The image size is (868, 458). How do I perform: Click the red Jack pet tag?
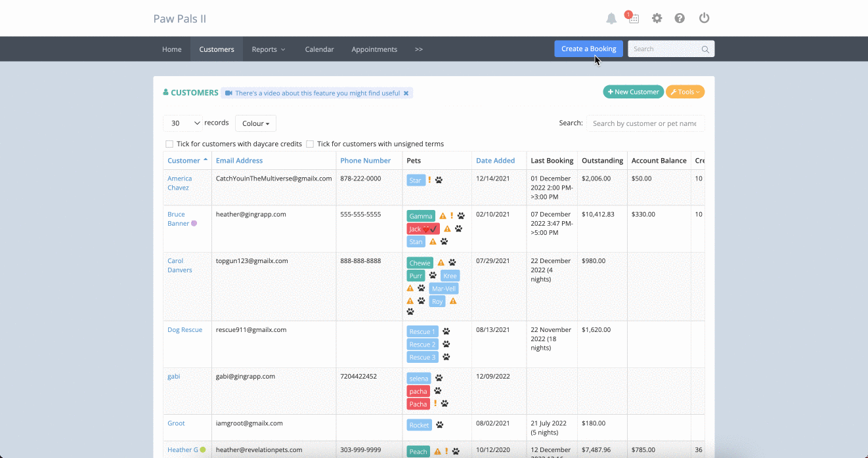click(423, 229)
